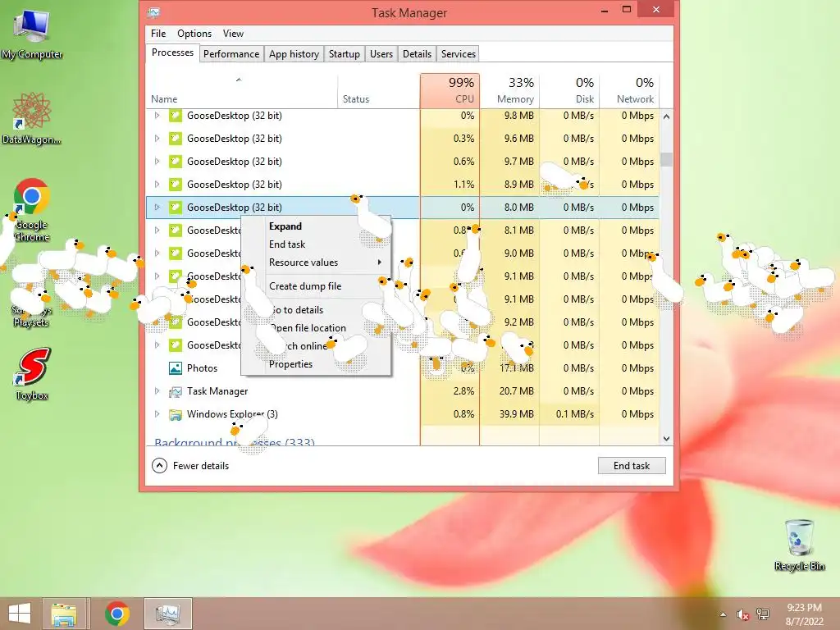Choose Go to details in context menu

(x=316, y=309)
